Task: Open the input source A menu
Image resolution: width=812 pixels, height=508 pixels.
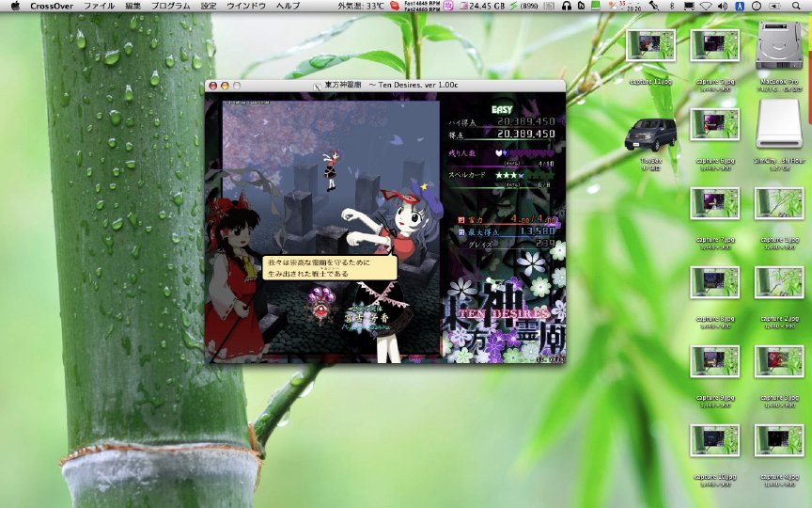Action: [x=740, y=6]
